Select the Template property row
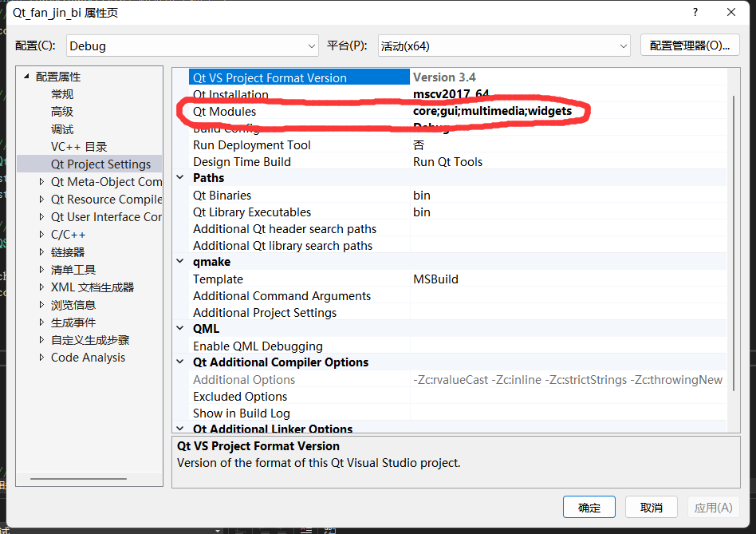 point(458,279)
